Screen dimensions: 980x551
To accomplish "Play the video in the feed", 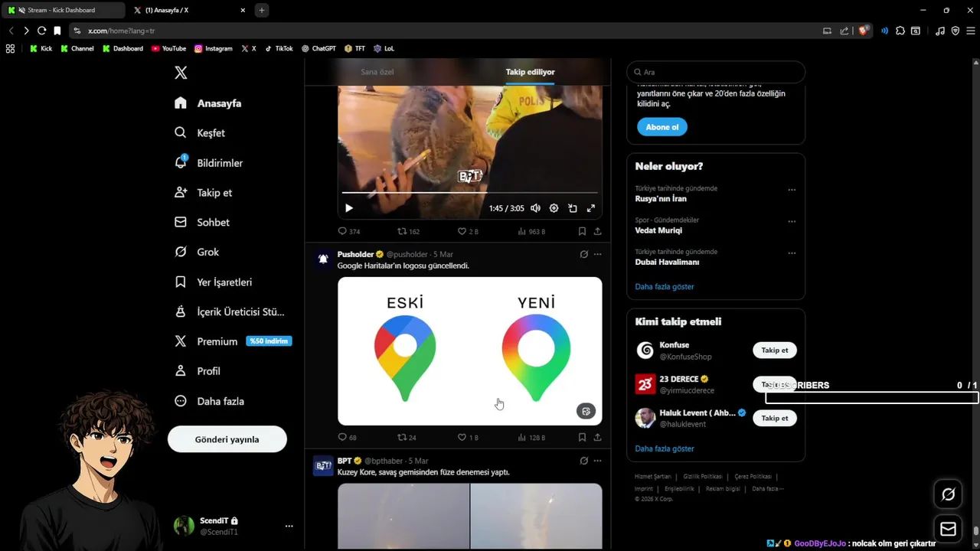I will click(349, 208).
